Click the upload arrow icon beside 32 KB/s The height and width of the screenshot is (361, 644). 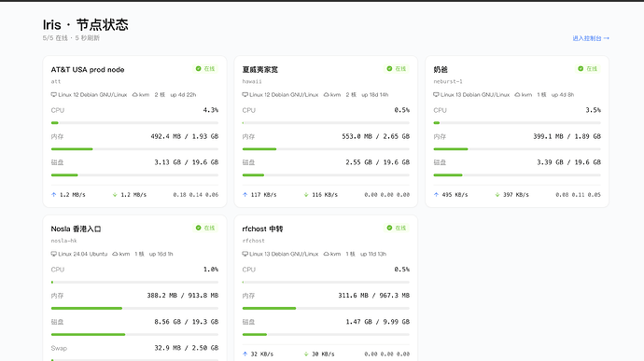point(245,354)
